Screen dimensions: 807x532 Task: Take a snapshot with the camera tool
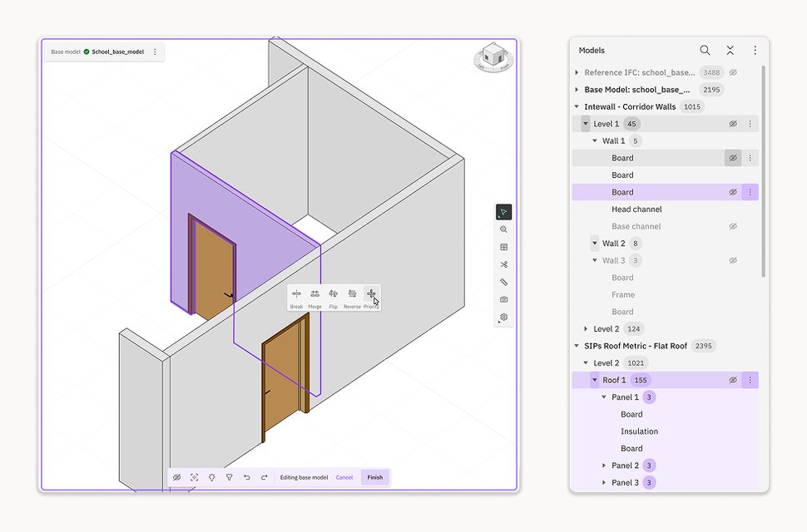coord(503,299)
